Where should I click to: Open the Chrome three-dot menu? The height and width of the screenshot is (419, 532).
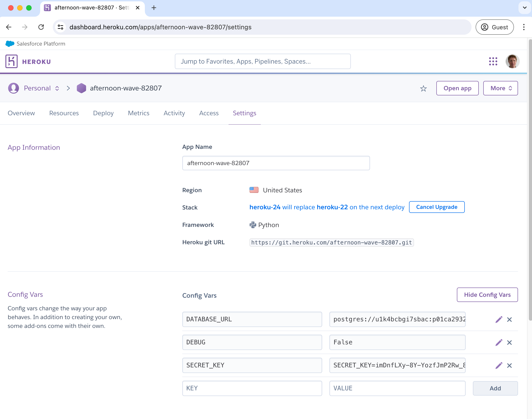coord(524,27)
